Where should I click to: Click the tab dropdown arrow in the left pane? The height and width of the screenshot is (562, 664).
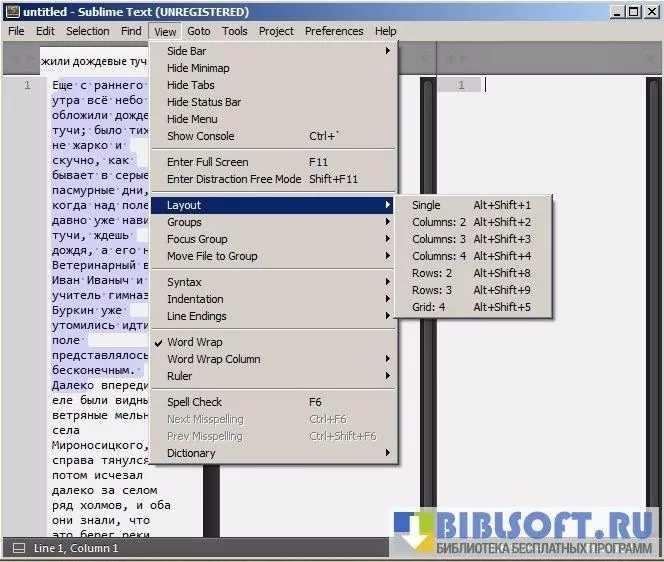[x=423, y=59]
